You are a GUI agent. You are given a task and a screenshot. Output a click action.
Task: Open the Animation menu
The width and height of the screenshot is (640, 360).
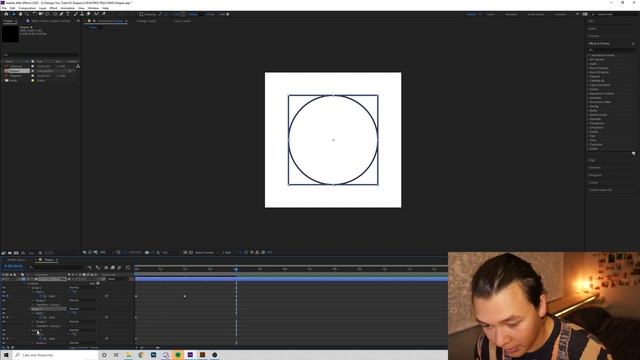point(68,8)
